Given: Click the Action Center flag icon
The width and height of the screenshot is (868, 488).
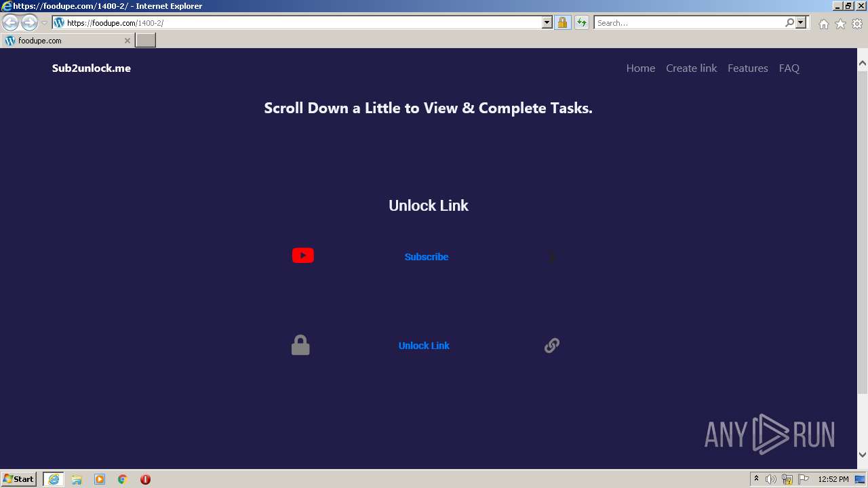Looking at the screenshot, I should coord(804,479).
